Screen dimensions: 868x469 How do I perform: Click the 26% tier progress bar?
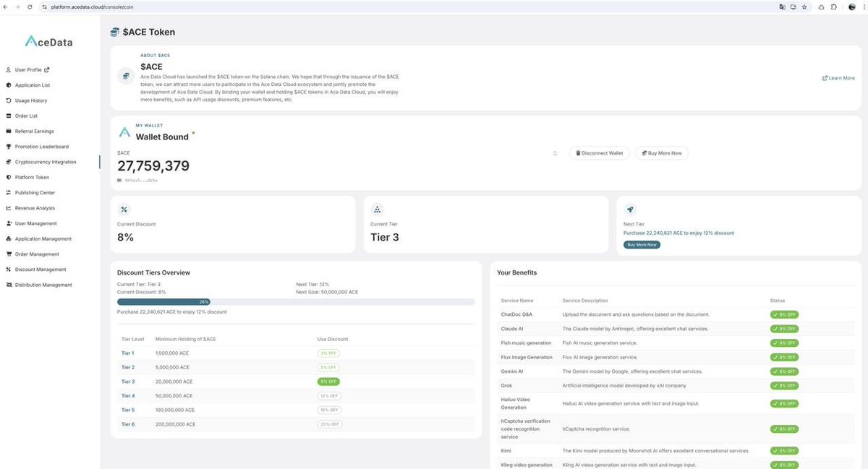point(296,302)
